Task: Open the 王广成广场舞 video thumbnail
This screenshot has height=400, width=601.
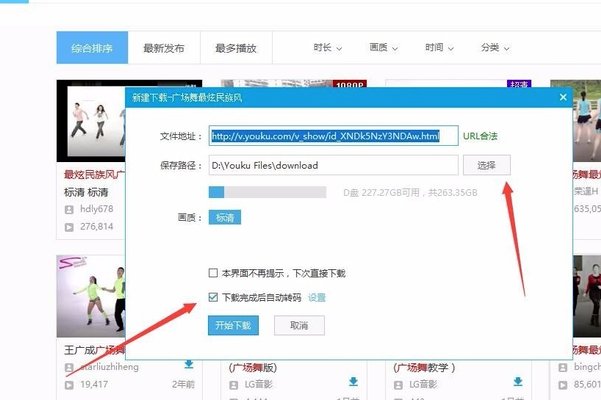Action: (x=91, y=296)
